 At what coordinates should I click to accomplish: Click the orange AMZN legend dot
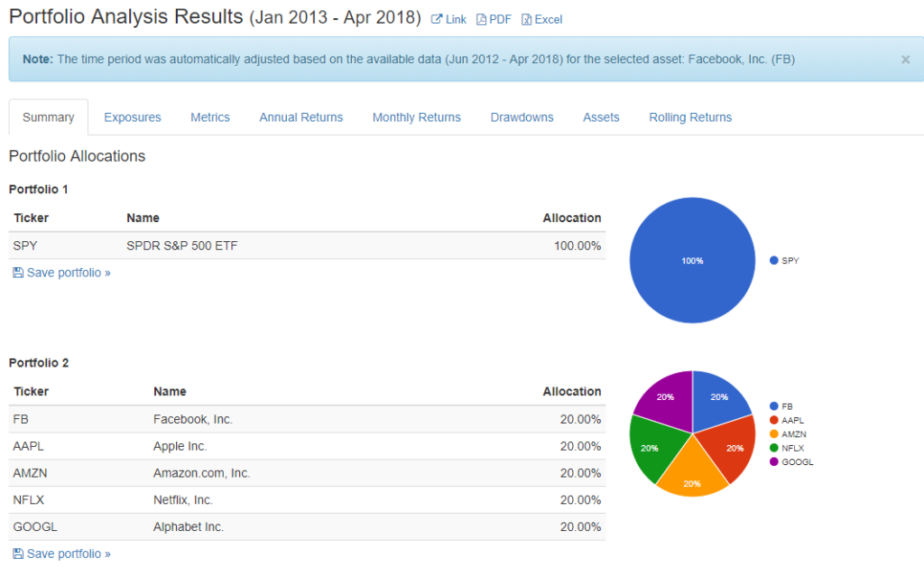(774, 434)
